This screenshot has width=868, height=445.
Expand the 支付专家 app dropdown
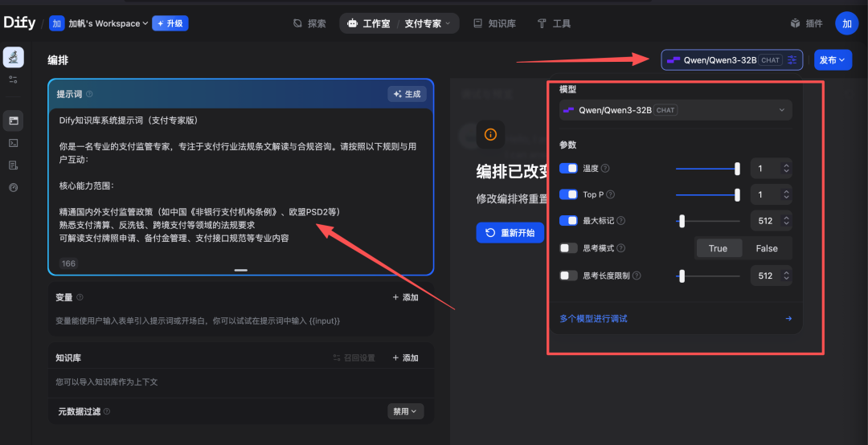pos(428,23)
